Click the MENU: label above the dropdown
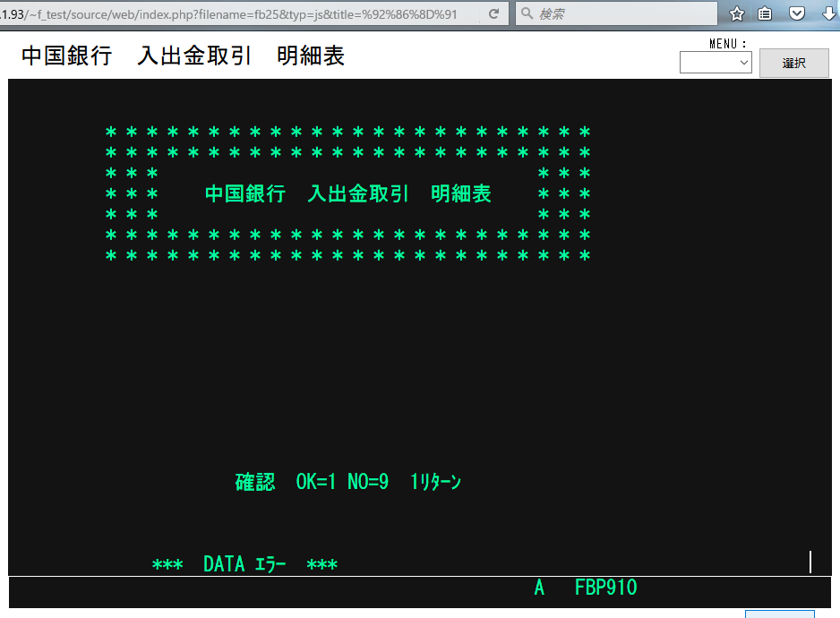Screen dimensions: 840x618 pyautogui.click(x=727, y=44)
